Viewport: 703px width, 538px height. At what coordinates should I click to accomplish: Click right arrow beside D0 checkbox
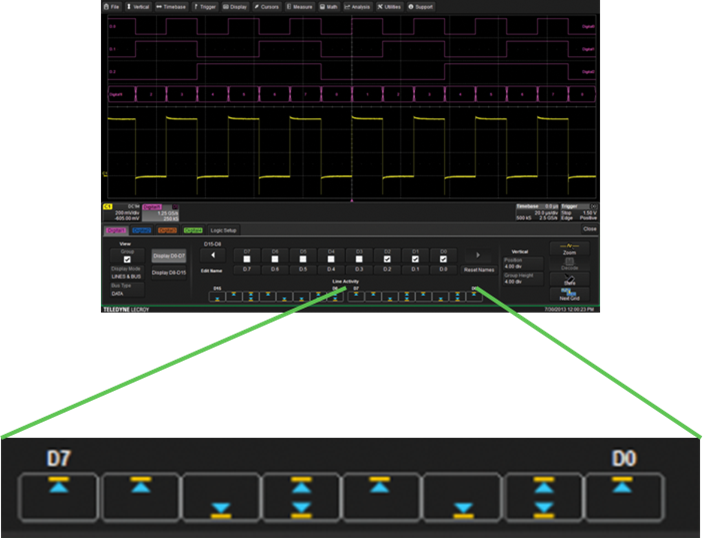(x=478, y=255)
